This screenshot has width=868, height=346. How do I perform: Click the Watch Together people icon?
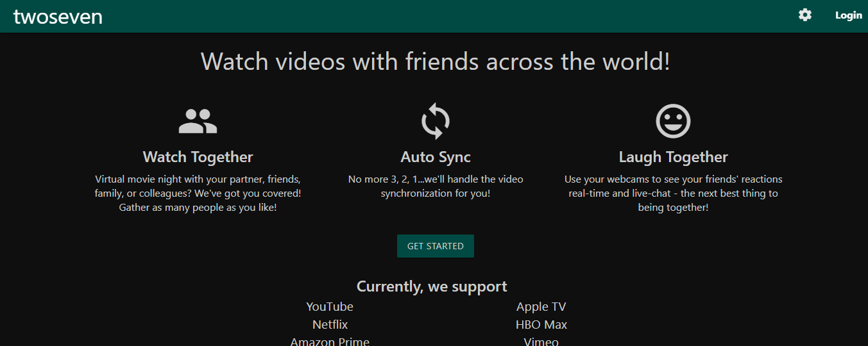coord(198,120)
